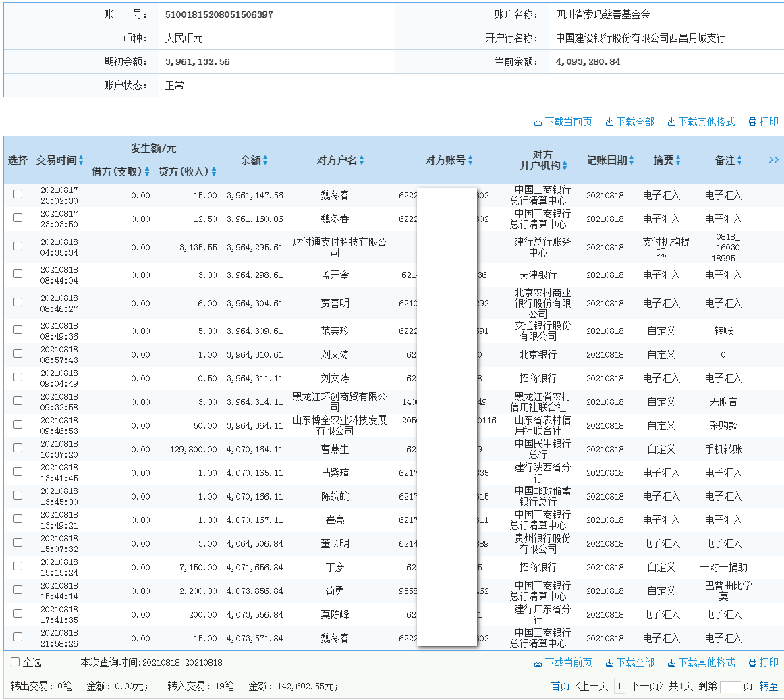Sort by 对方户名 column arrows
Image resolution: width=784 pixels, height=700 pixels.
click(x=362, y=160)
